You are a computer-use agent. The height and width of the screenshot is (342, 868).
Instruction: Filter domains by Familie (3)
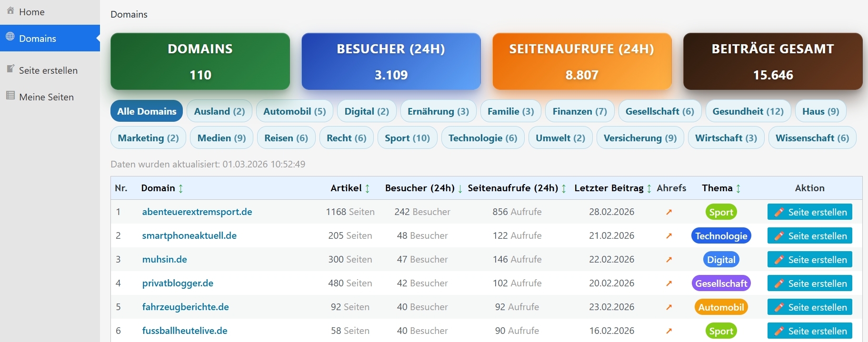point(511,111)
